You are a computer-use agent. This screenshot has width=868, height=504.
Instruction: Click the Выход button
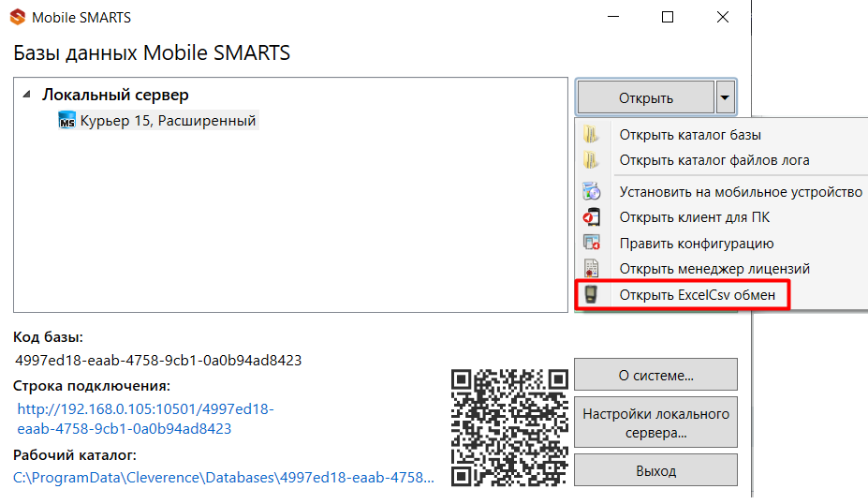pos(655,471)
